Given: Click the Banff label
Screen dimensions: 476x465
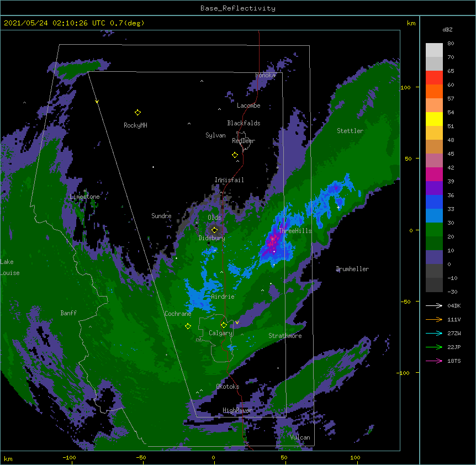Looking at the screenshot, I should [68, 313].
